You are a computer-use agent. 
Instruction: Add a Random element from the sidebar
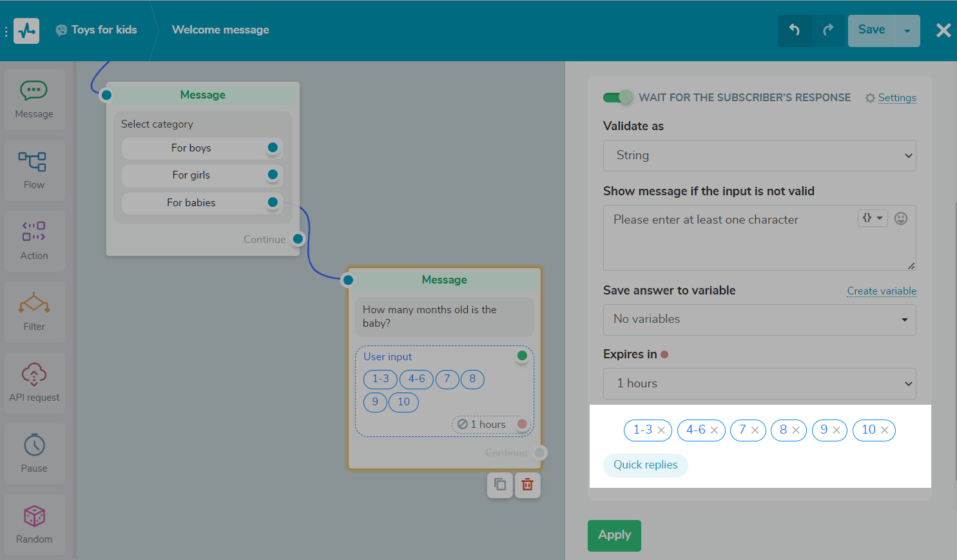tap(34, 525)
